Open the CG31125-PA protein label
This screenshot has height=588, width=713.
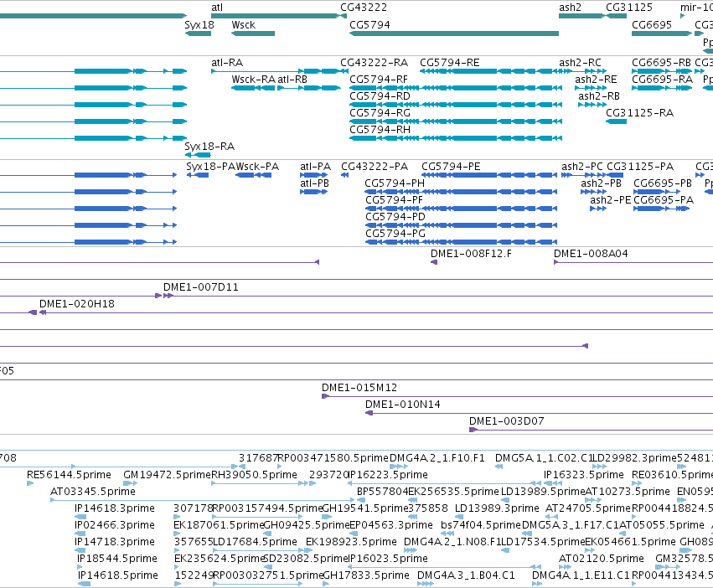point(640,167)
